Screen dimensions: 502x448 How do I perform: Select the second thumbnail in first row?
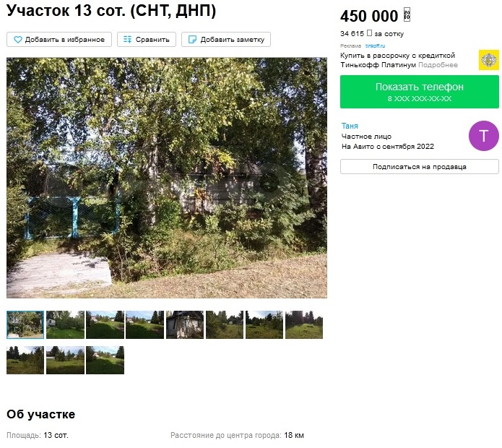tap(65, 324)
